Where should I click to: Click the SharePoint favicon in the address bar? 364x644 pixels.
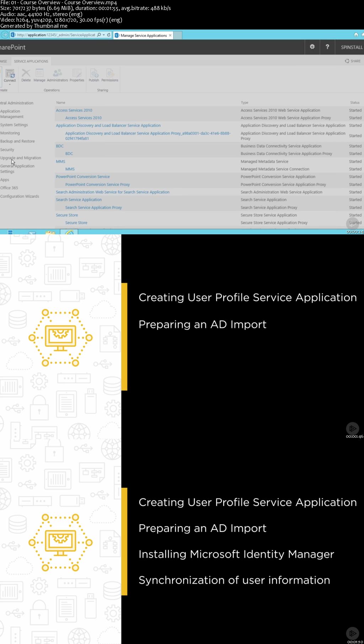(13, 35)
